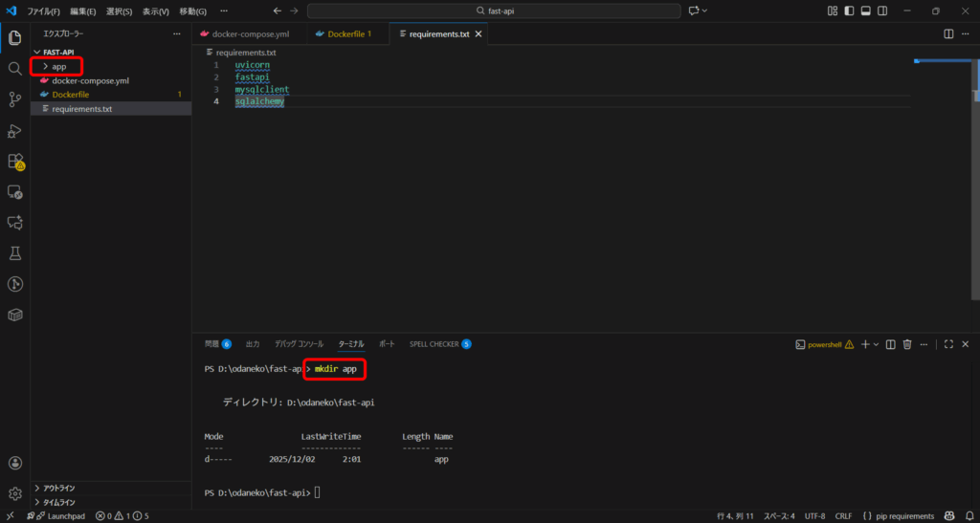The height and width of the screenshot is (523, 980).
Task: Kill terminal with the trash icon
Action: [x=907, y=344]
